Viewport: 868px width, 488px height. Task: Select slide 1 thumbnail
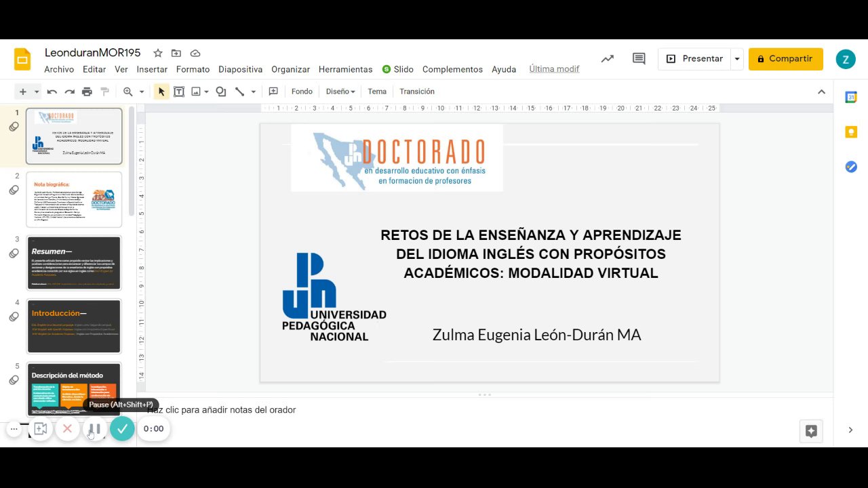(x=74, y=136)
